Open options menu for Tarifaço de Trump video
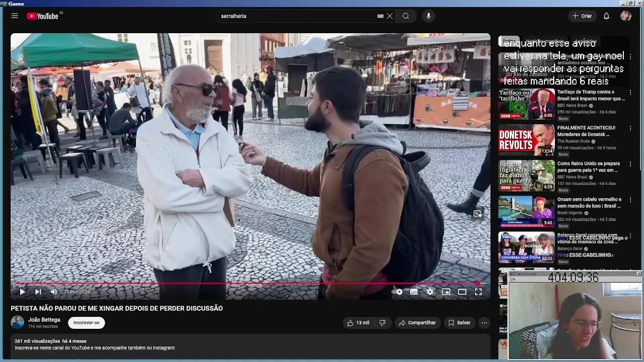This screenshot has width=644, height=362. tap(630, 93)
